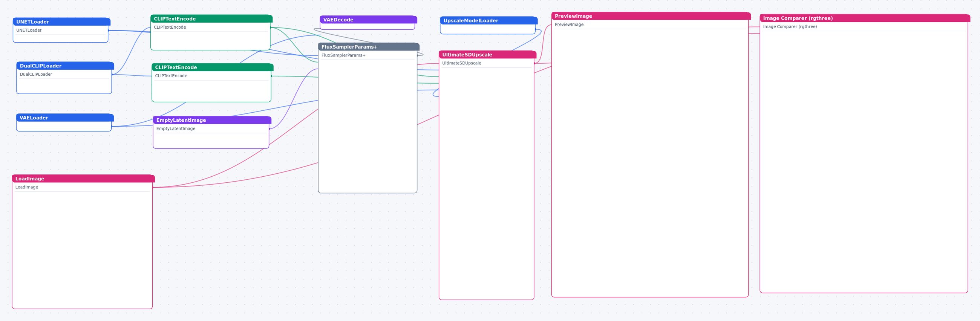Click the 'DualCLIPLoader' label inside the node body
This screenshot has height=321, width=980.
click(36, 74)
